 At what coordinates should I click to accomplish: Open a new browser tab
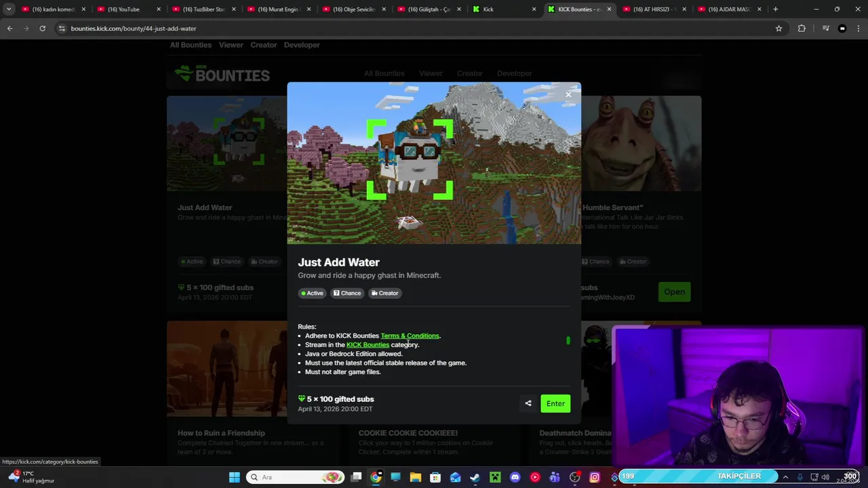pos(775,9)
